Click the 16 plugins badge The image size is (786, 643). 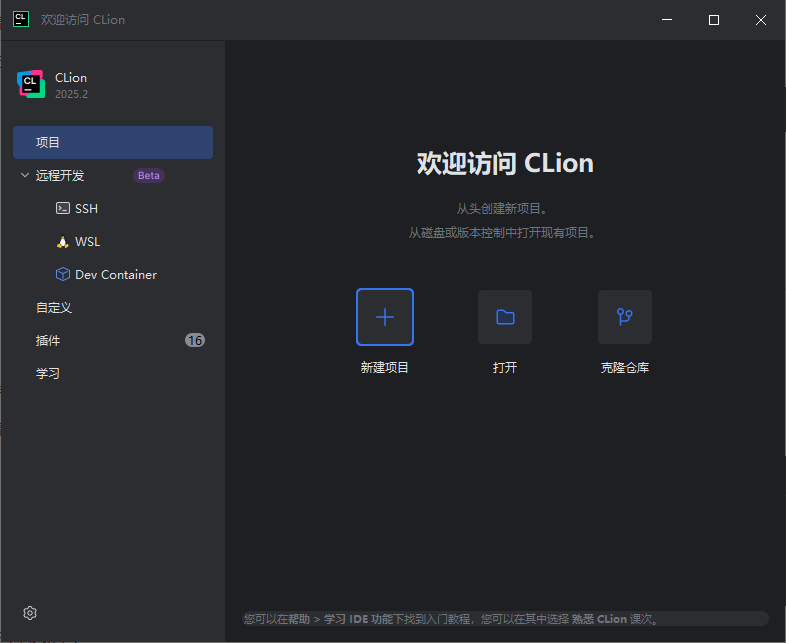point(194,340)
